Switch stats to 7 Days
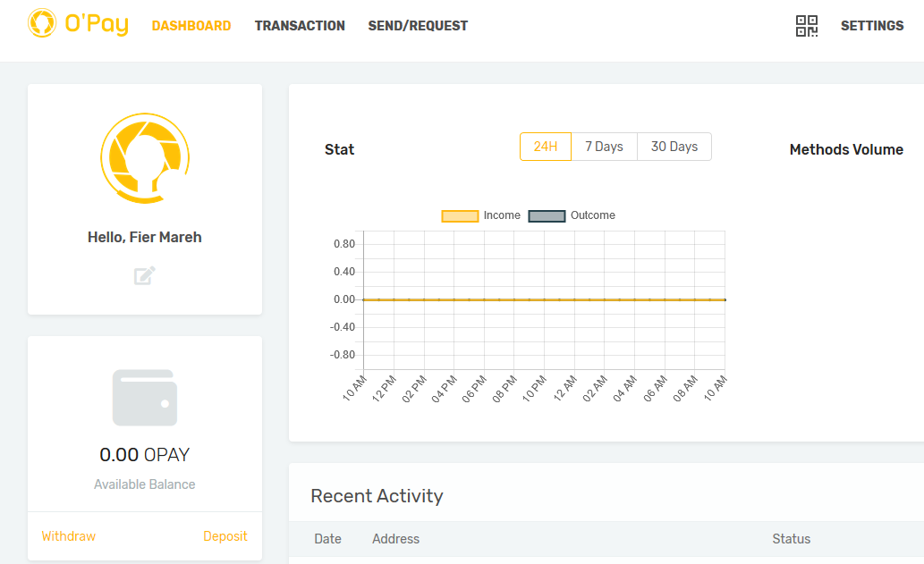924x564 pixels. click(x=604, y=147)
